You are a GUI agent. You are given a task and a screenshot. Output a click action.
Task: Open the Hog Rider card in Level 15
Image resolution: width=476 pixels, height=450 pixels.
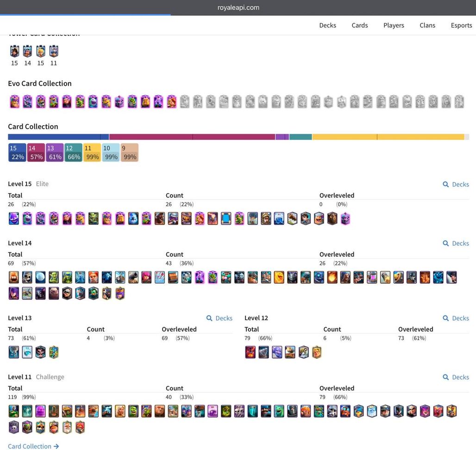(x=160, y=218)
